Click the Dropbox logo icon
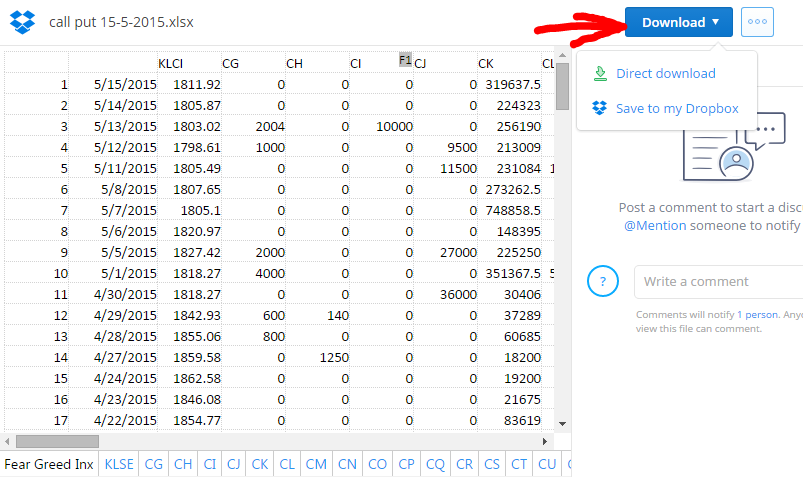 (x=23, y=22)
